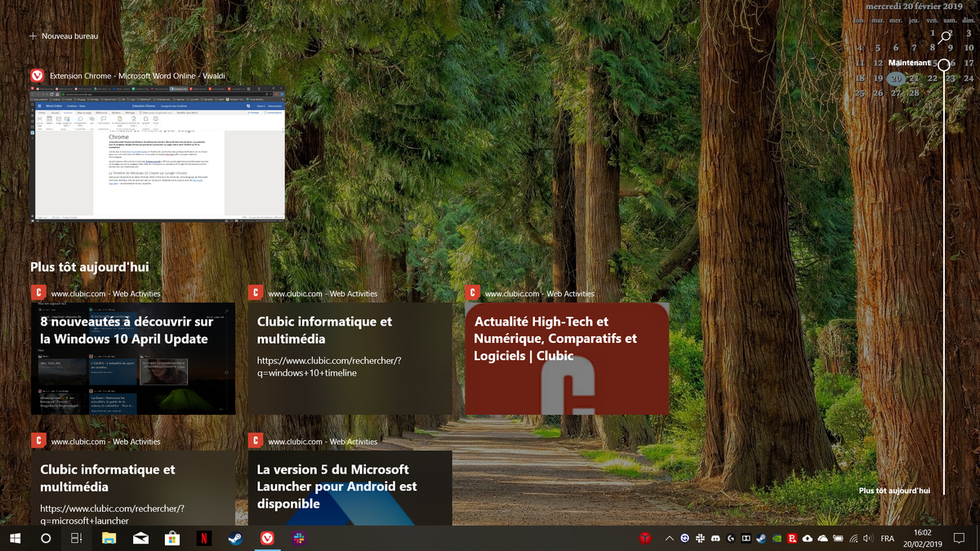The image size is (980, 551).
Task: Open timeline search with the magnifier icon
Action: coord(944,37)
